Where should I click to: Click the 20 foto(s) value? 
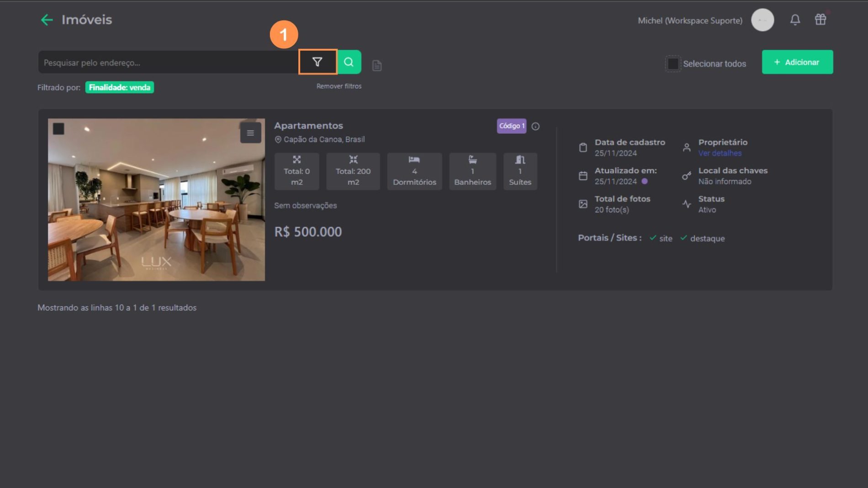[612, 210]
